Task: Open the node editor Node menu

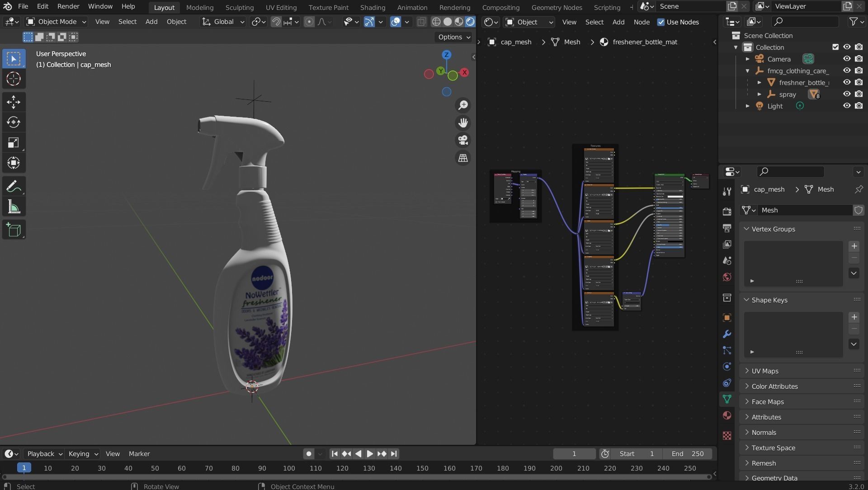Action: click(641, 22)
